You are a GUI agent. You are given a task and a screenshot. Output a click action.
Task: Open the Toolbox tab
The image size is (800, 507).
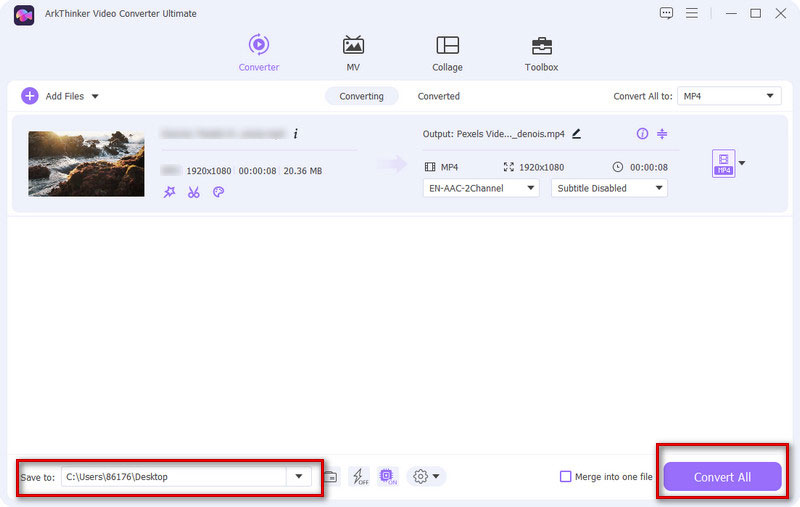tap(541, 53)
